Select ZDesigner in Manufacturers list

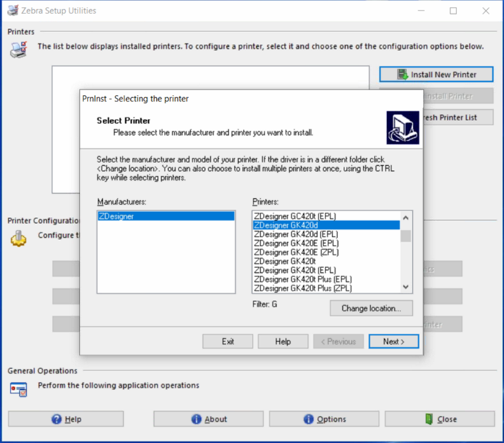point(166,216)
